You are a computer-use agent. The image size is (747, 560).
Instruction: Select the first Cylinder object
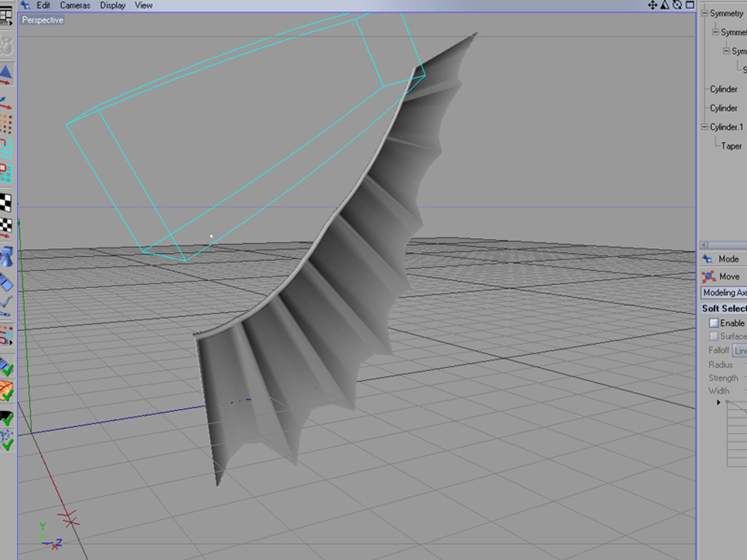pyautogui.click(x=724, y=89)
